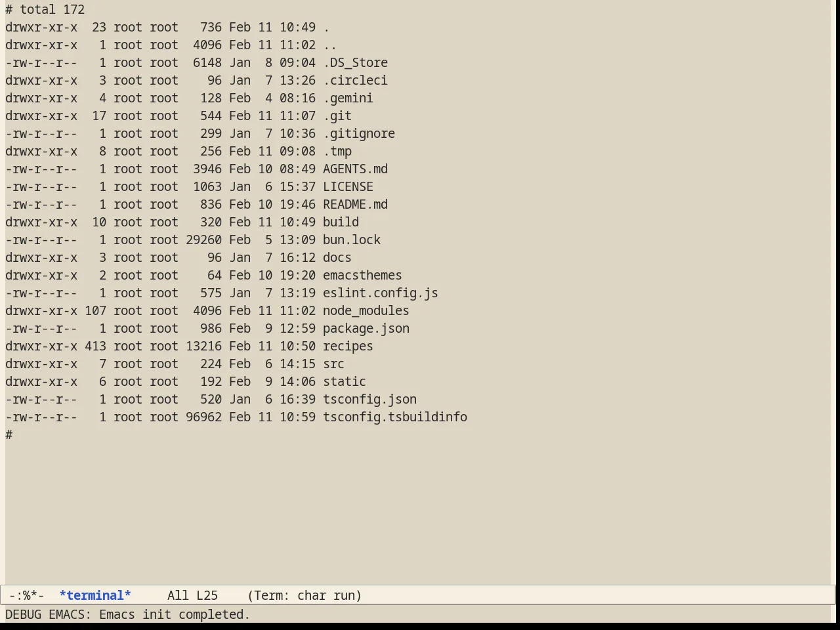Select the tsconfig.json file name

[x=369, y=399]
